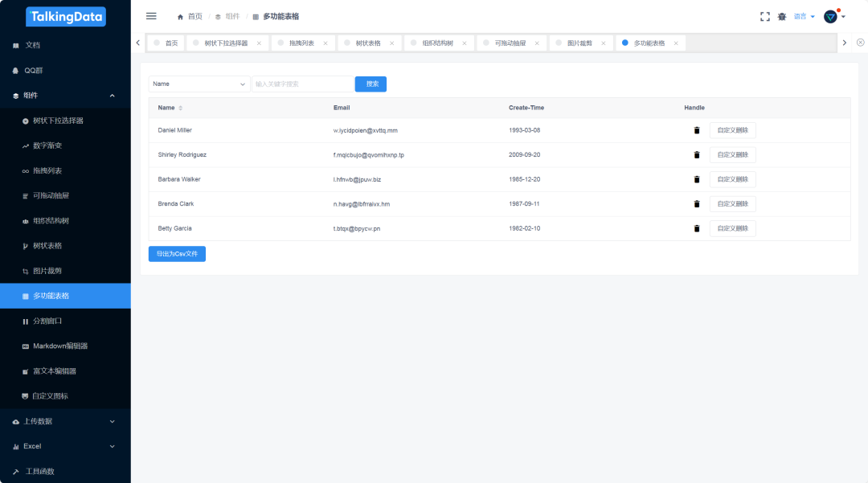The image size is (868, 483).
Task: Close the 组织结构树 tab
Action: [x=465, y=43]
